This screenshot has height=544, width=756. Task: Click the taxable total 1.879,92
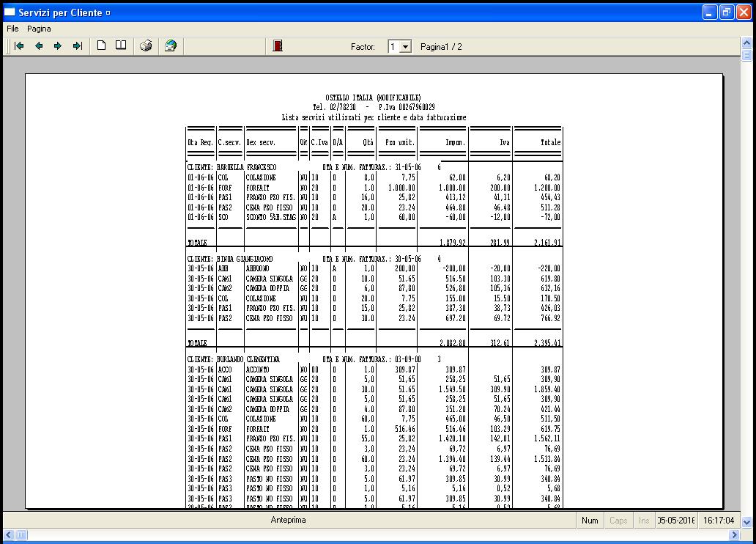coord(452,243)
